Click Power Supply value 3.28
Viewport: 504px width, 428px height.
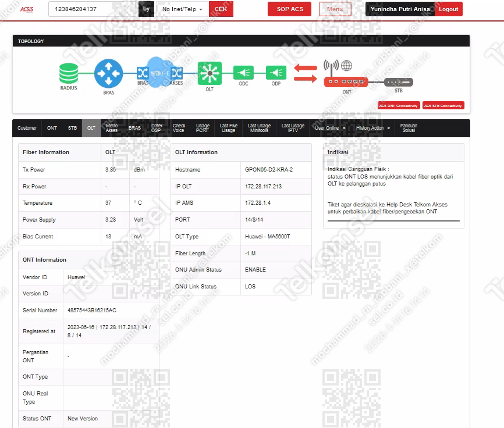click(111, 220)
